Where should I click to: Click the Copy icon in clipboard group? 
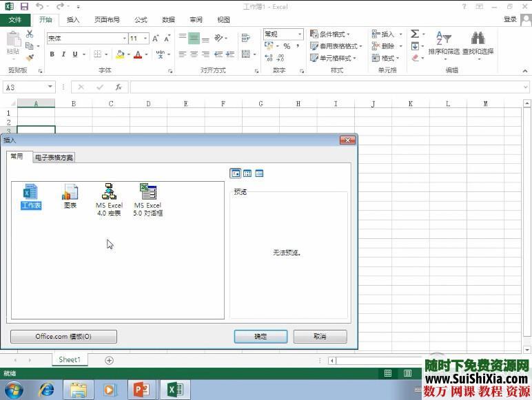coord(30,45)
